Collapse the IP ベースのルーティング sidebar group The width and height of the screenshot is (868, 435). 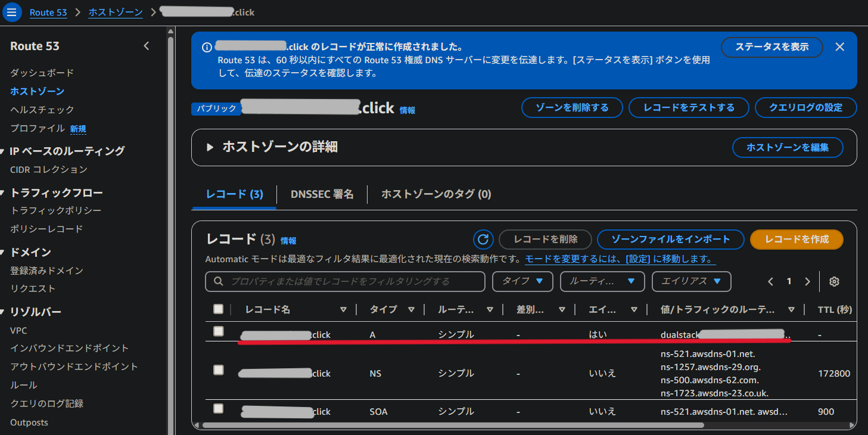3,151
